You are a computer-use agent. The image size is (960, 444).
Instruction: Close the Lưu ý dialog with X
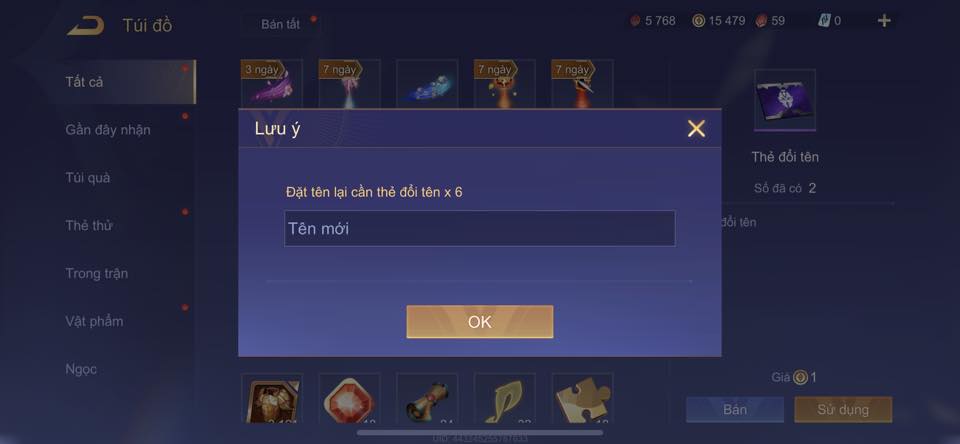[696, 129]
